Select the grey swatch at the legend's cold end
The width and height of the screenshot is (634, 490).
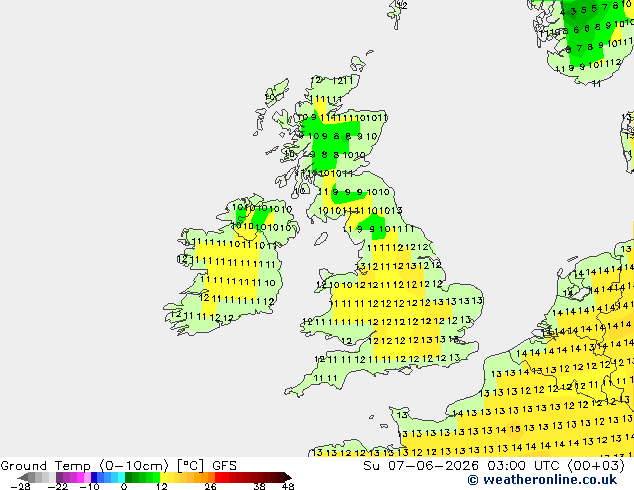click(32, 477)
